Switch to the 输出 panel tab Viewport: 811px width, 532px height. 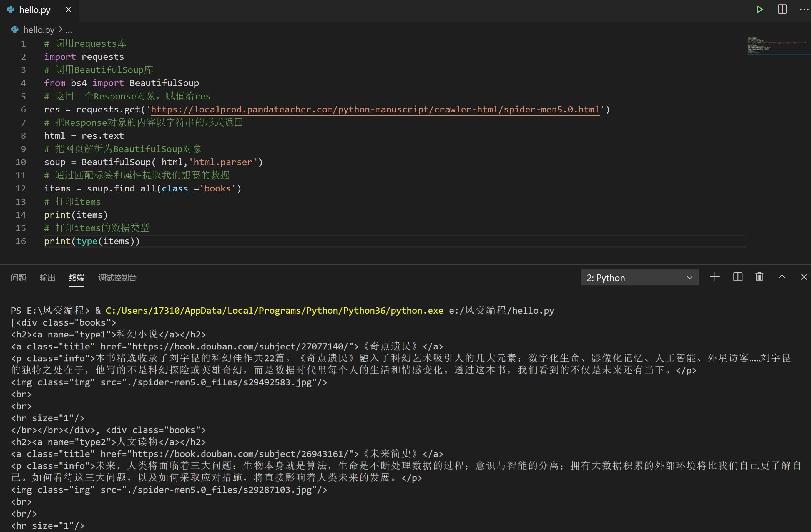pos(47,278)
